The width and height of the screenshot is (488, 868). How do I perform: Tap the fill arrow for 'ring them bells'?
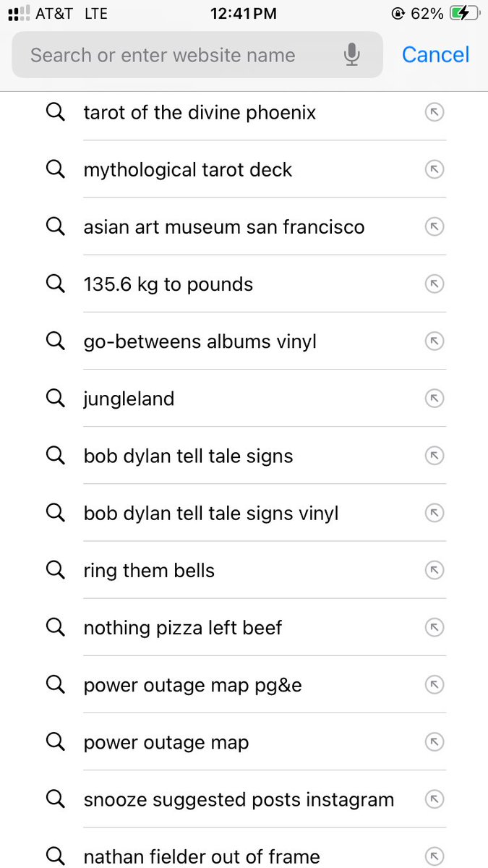(x=434, y=570)
